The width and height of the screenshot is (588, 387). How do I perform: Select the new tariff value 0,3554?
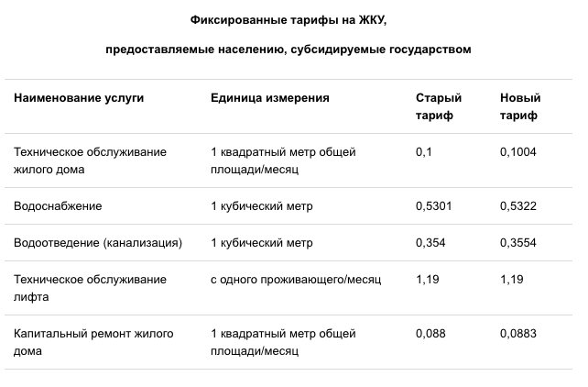point(518,243)
